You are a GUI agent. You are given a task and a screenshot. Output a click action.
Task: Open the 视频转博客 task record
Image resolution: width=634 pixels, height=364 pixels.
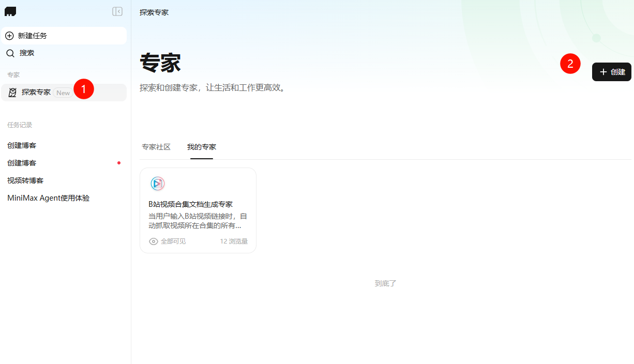click(x=25, y=180)
